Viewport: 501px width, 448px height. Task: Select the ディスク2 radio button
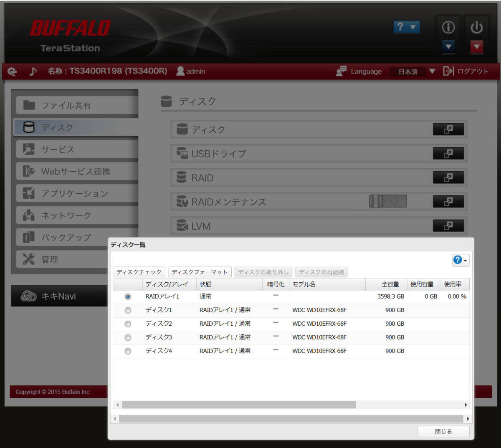(x=128, y=324)
